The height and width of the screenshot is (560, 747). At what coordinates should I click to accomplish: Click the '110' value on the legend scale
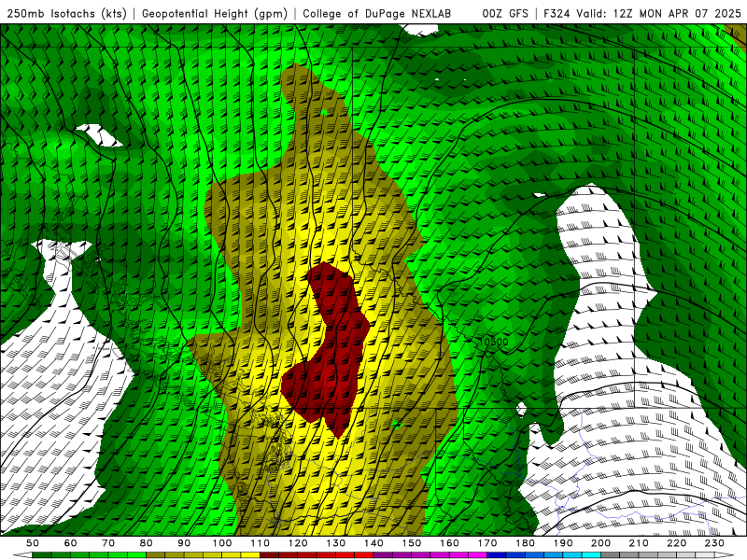(261, 543)
